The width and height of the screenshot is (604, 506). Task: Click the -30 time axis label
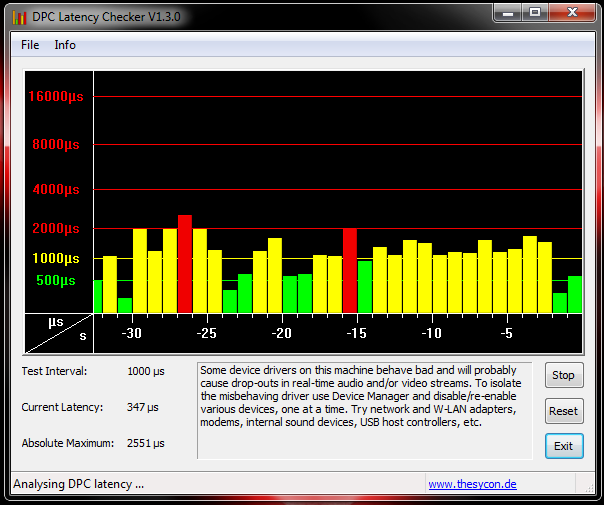tap(132, 333)
